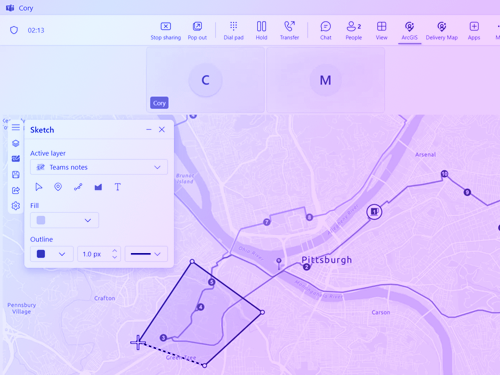
Task: Select the polygon sketch tool
Action: coord(98,187)
